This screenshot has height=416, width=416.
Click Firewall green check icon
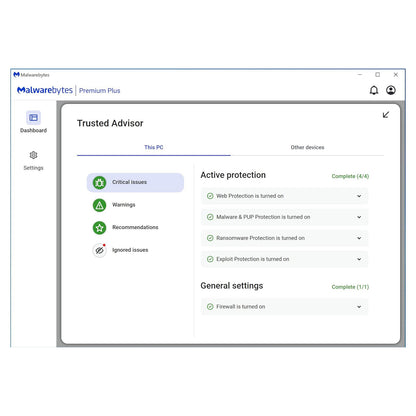[x=210, y=307]
